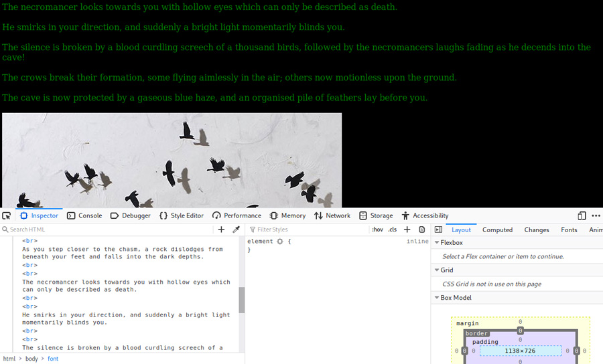Activate the element picker tool
This screenshot has height=364, width=603.
[x=7, y=215]
